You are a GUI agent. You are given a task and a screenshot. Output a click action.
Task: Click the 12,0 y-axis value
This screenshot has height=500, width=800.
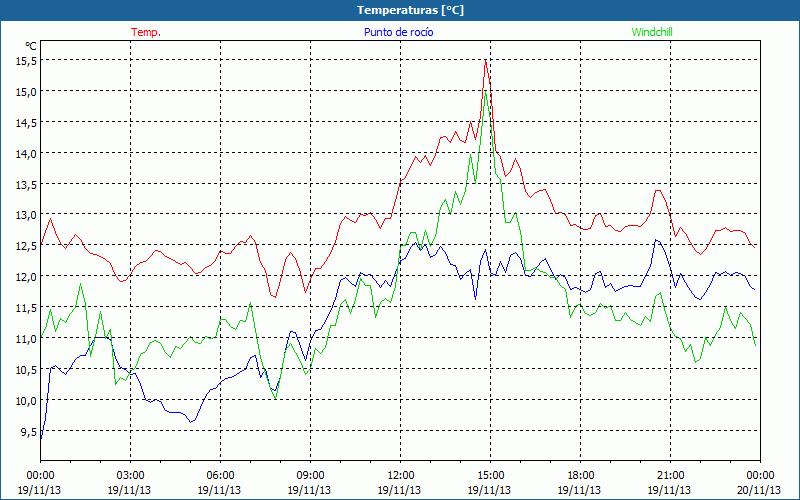click(x=27, y=277)
